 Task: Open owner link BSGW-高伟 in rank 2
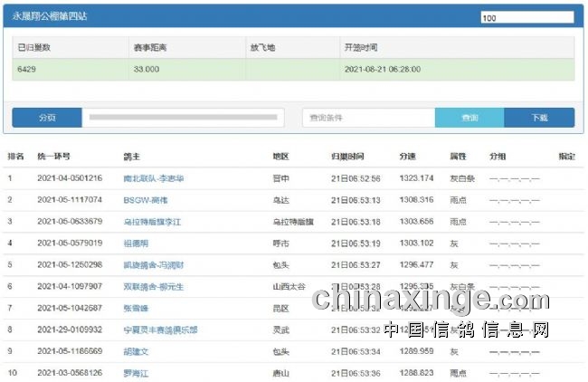146,200
